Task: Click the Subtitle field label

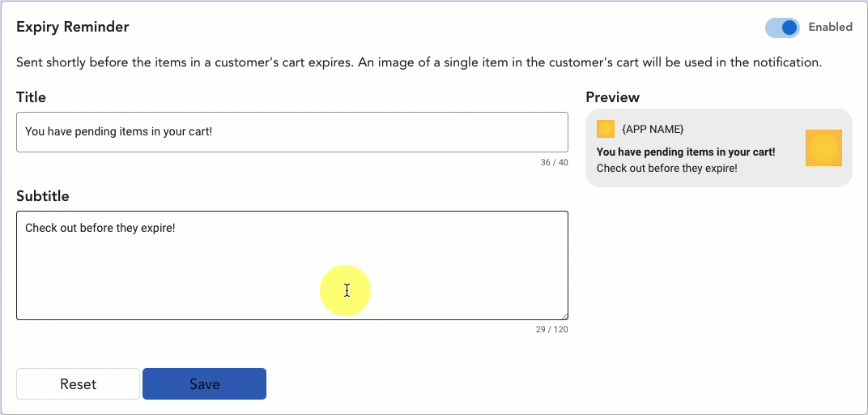Action: (43, 196)
